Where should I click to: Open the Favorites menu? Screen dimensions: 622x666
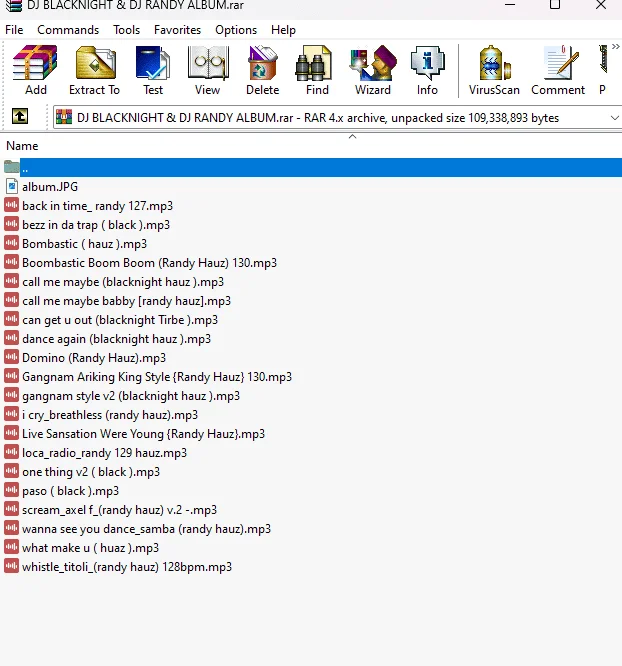[177, 30]
